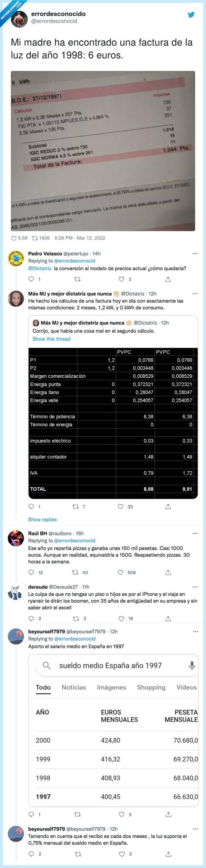Viewport: 206px width, 868px height.
Task: Open more options on Pedro Velasco's tweet
Action: [x=195, y=253]
